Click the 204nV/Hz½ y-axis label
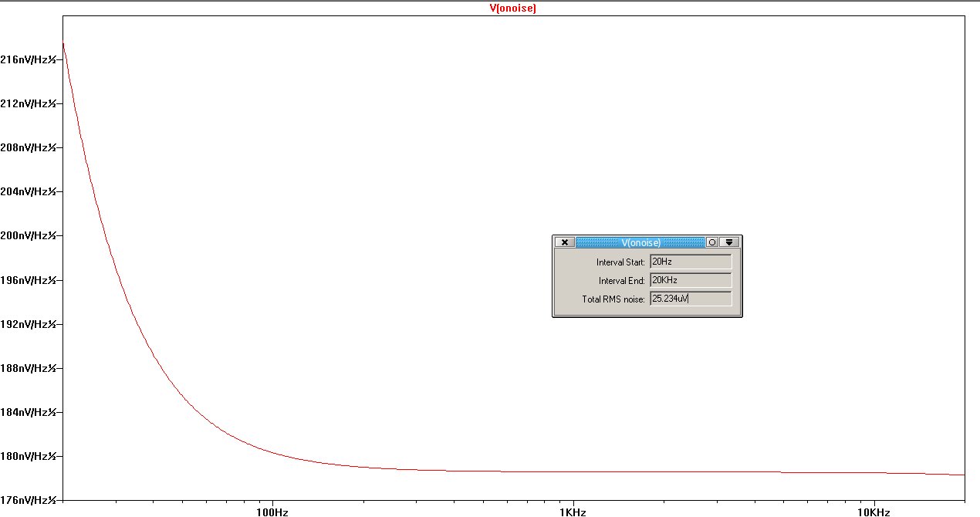The height and width of the screenshot is (517, 980). coord(28,191)
